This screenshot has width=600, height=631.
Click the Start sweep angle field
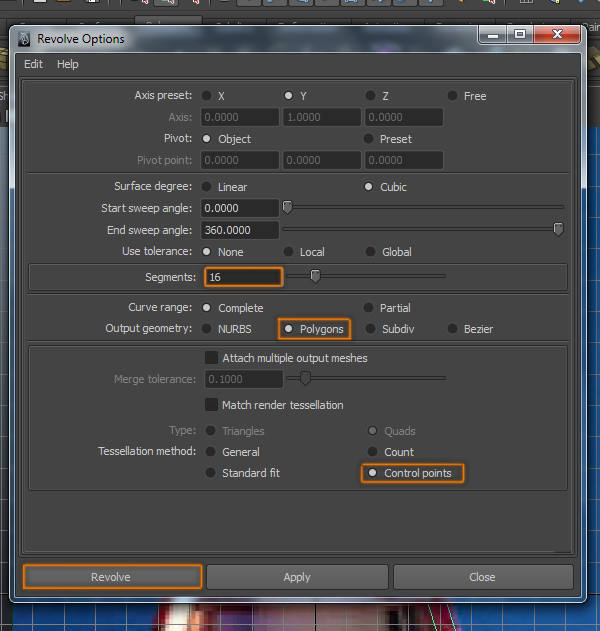[240, 208]
